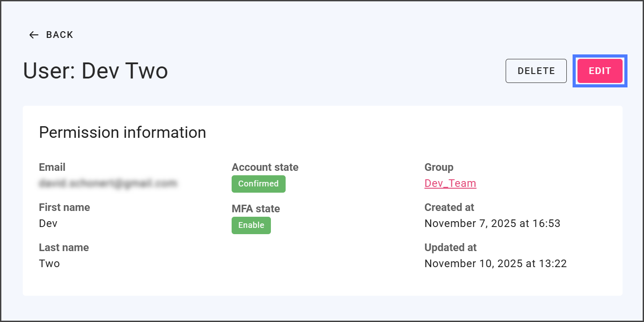Screen dimensions: 644x322
Task: Click the 'Updated at' field label
Action: (x=450, y=248)
